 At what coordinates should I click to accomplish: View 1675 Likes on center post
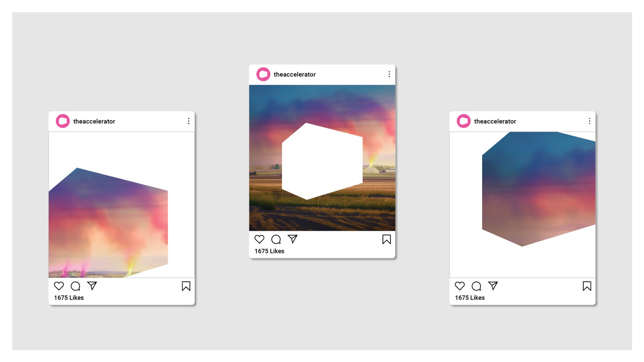(269, 251)
